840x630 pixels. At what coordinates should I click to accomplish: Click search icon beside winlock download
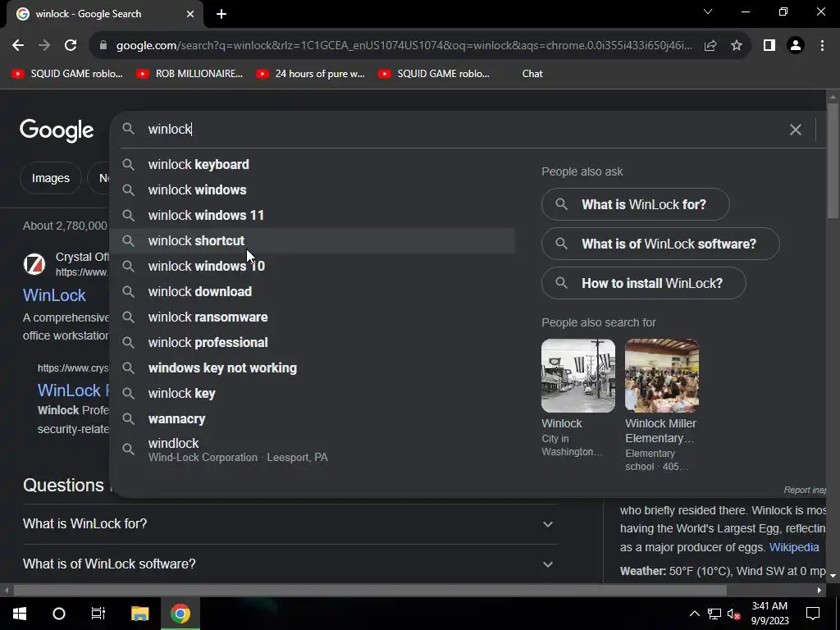tap(128, 291)
